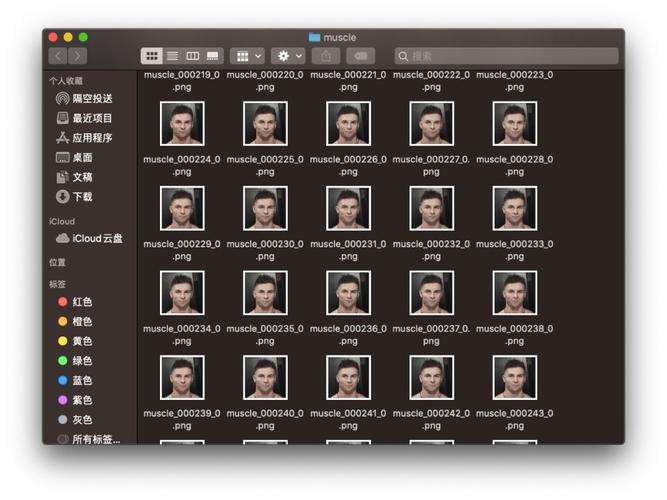This screenshot has width=667, height=500.
Task: Click into the search field
Action: pyautogui.click(x=506, y=56)
